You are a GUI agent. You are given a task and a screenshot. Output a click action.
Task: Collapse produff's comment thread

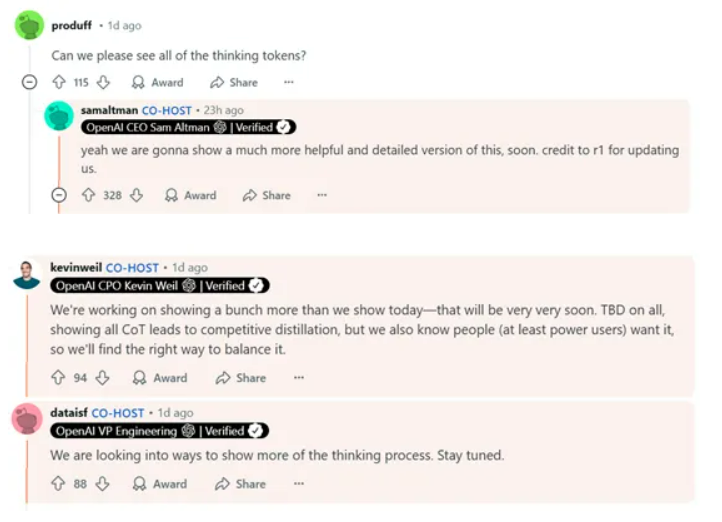(29, 82)
